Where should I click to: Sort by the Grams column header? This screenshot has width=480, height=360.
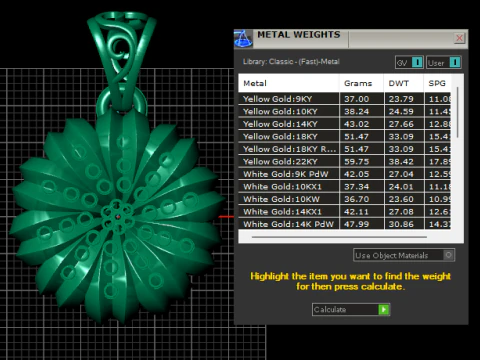tap(362, 83)
